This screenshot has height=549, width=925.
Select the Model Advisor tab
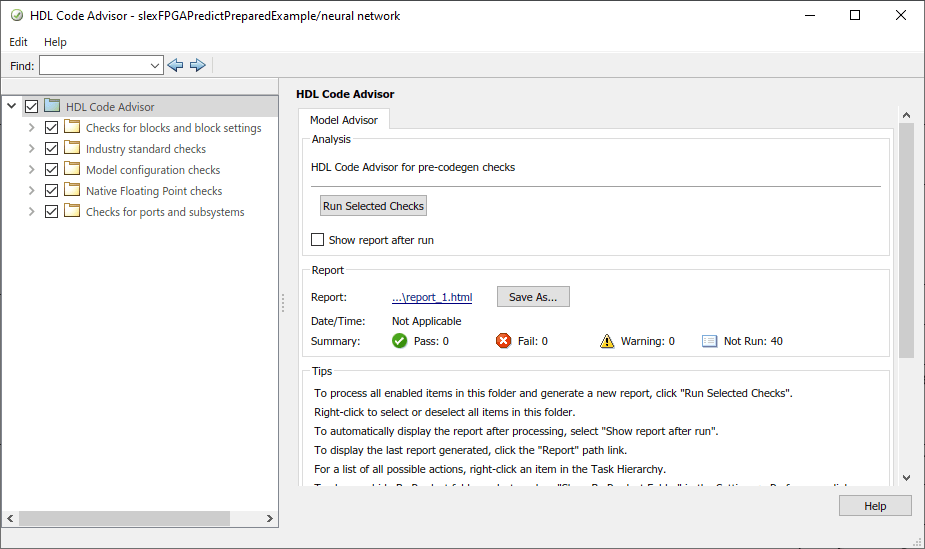(x=344, y=120)
